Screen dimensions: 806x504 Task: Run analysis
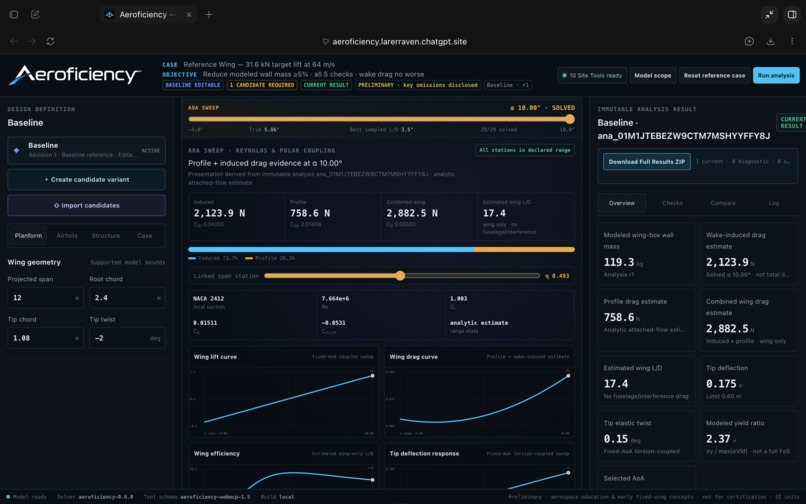point(776,75)
